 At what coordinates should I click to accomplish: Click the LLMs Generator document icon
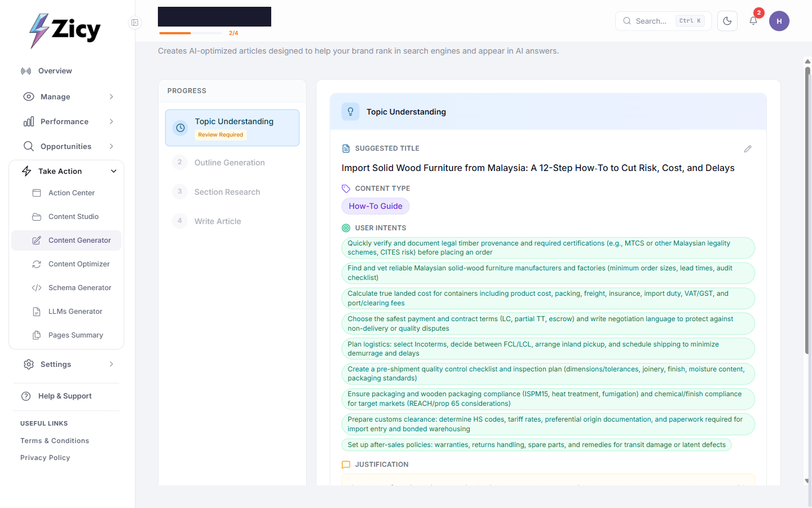pyautogui.click(x=37, y=312)
